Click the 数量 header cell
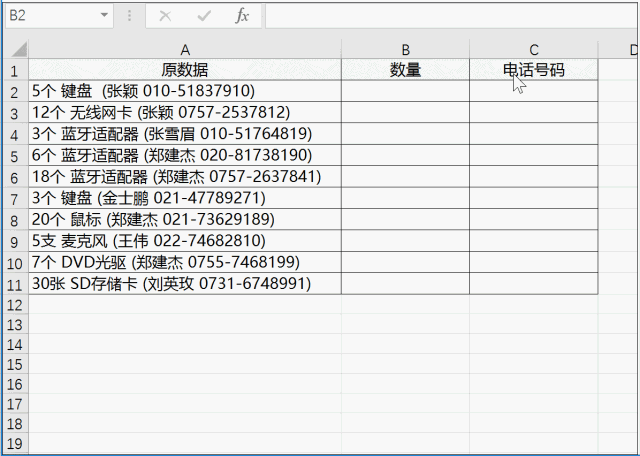 tap(405, 70)
